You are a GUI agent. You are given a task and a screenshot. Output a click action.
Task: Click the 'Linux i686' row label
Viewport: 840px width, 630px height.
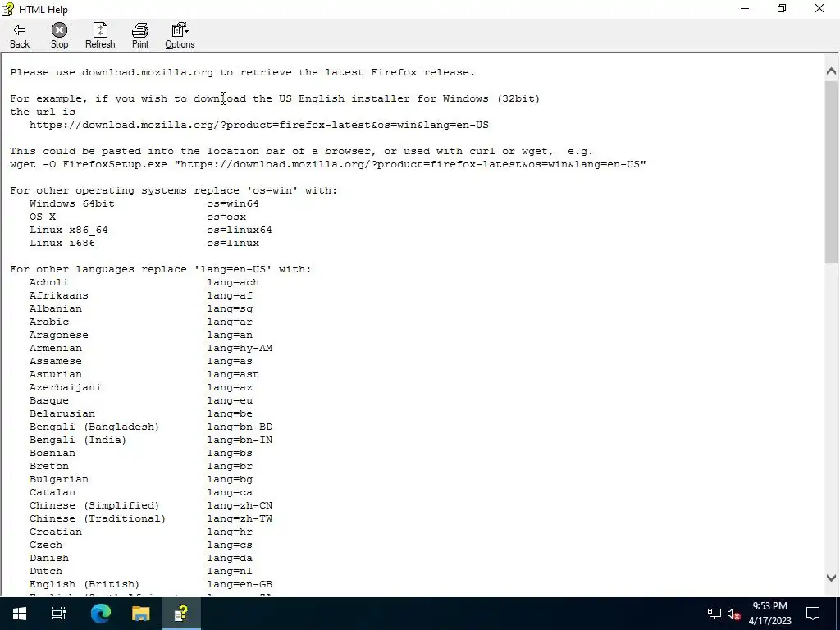[x=62, y=243]
